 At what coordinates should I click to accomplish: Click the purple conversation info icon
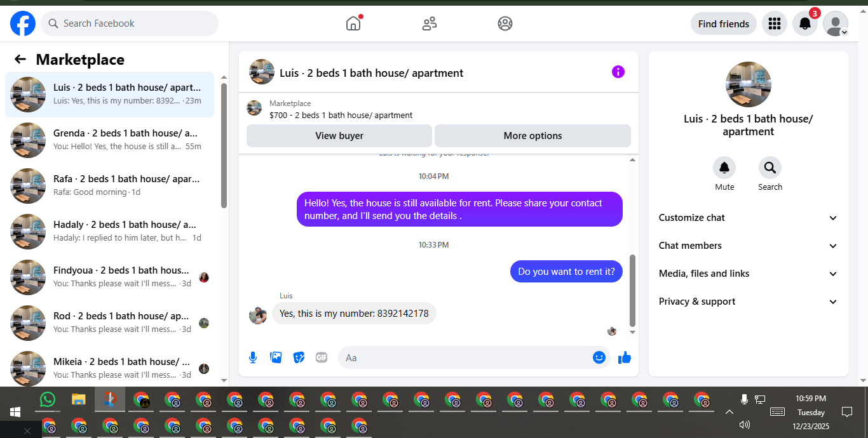[x=618, y=72]
